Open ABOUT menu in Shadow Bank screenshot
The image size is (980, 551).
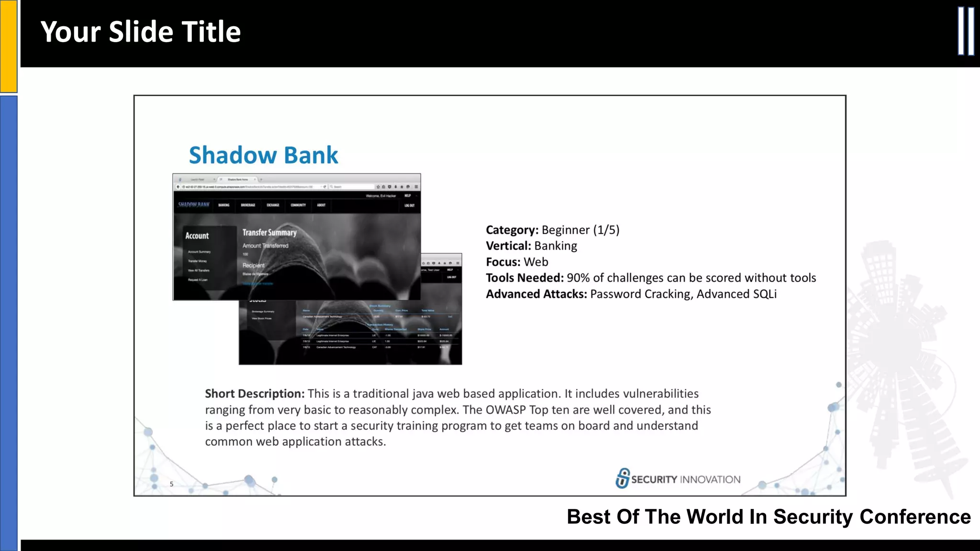(321, 205)
